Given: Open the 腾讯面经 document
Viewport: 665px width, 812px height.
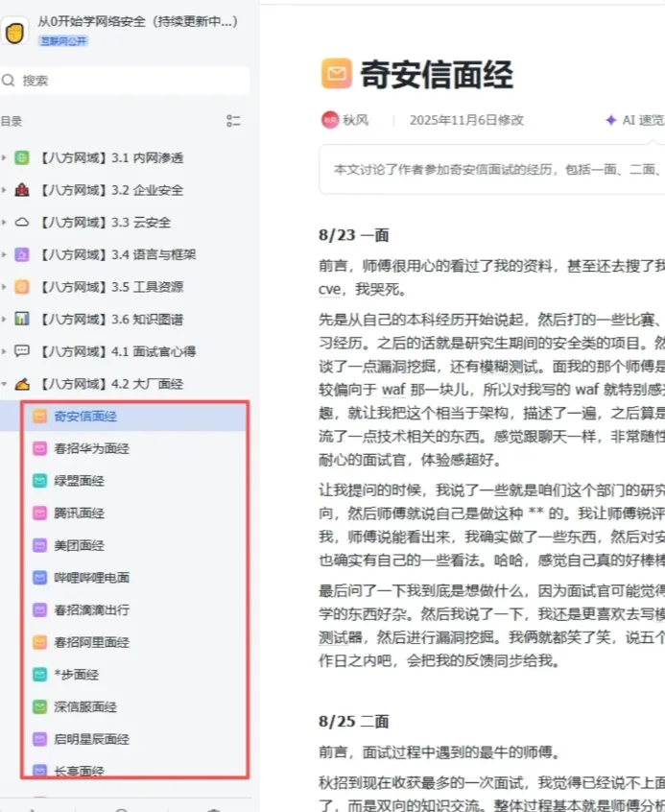Looking at the screenshot, I should [x=80, y=513].
